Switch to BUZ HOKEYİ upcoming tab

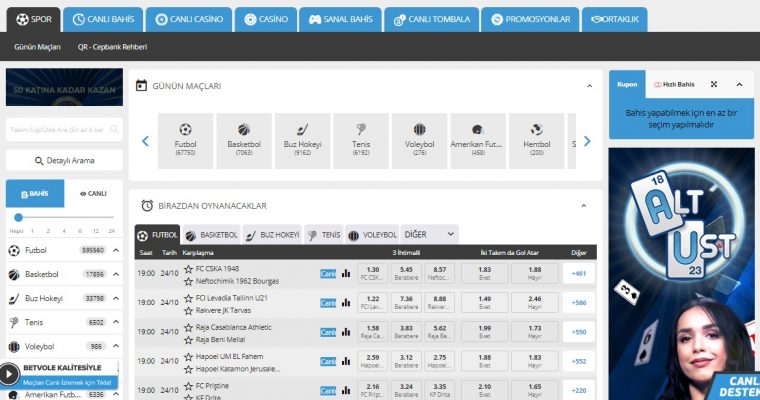272,235
